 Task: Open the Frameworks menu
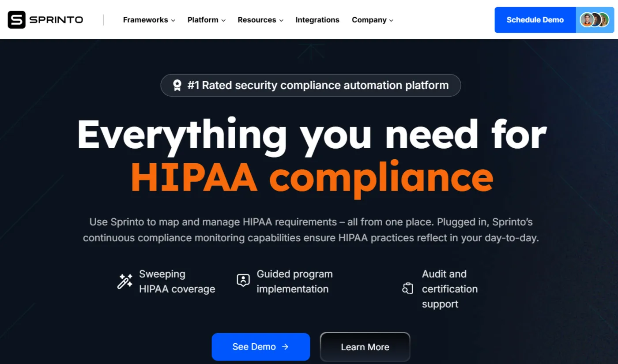(x=149, y=20)
